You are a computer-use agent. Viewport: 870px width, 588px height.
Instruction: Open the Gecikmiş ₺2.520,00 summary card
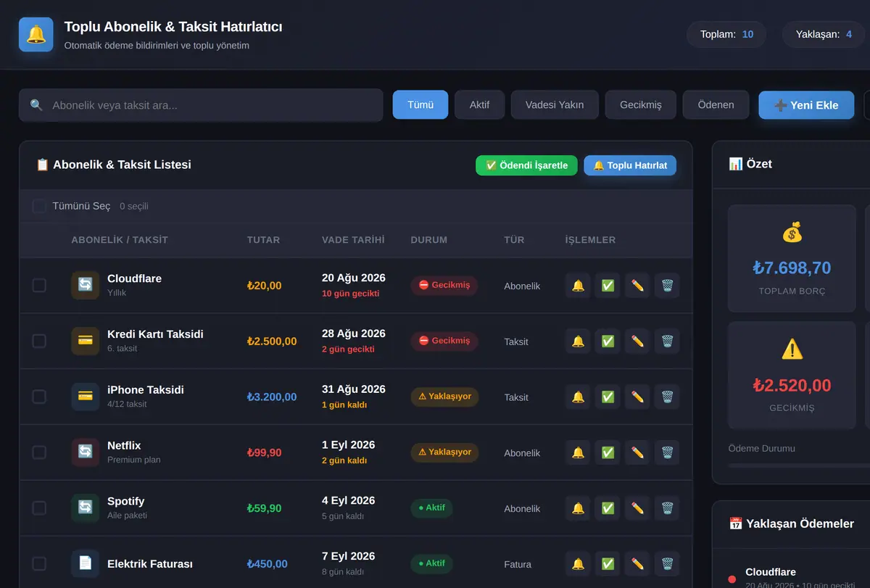(x=792, y=376)
